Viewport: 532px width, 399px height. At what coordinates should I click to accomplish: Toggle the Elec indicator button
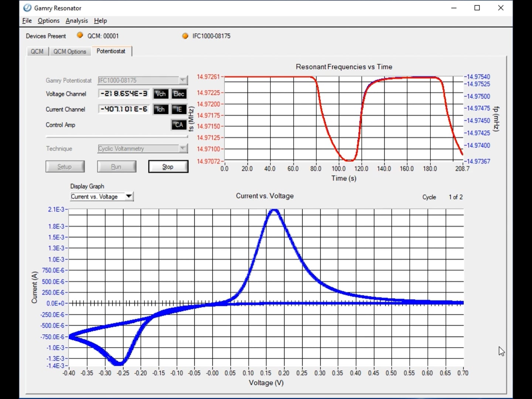click(x=179, y=94)
